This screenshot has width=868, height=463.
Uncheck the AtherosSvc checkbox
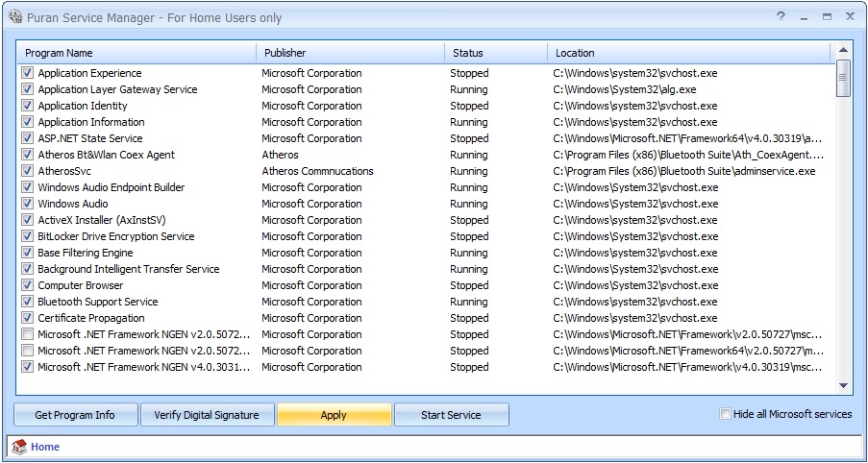click(x=27, y=170)
